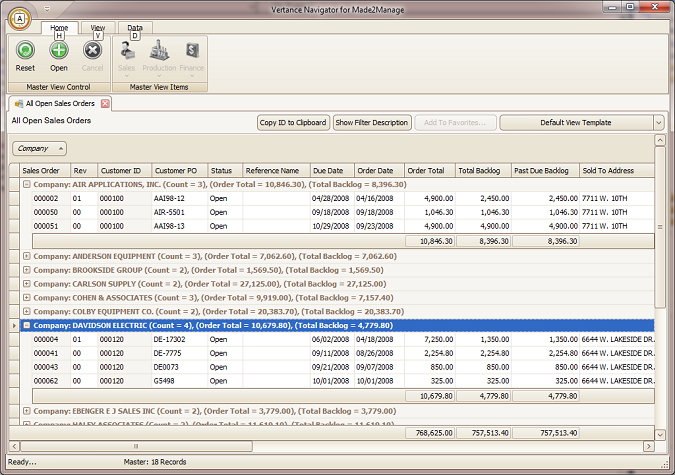Collapse the AIR APPLICATIONS, INC. group
675x475 pixels.
(27, 184)
